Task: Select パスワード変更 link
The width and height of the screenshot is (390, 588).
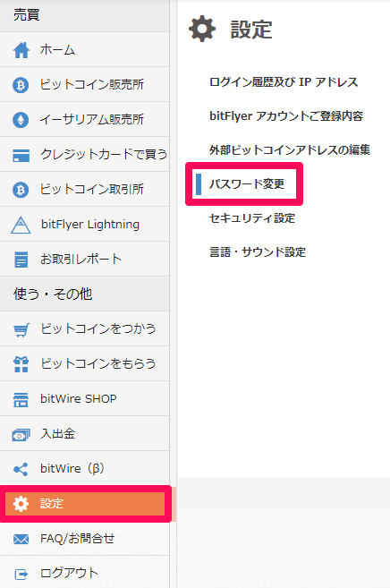Action: (x=247, y=184)
